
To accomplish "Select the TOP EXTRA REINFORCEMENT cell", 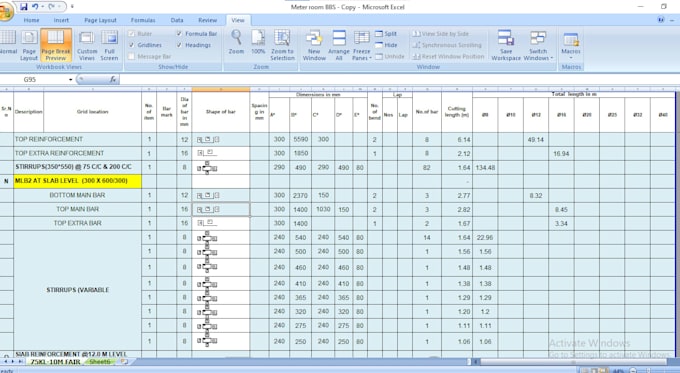I will (78, 153).
